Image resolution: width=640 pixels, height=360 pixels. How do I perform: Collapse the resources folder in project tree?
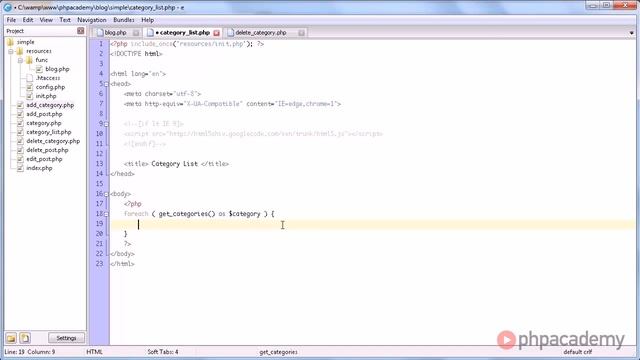click(x=11, y=51)
